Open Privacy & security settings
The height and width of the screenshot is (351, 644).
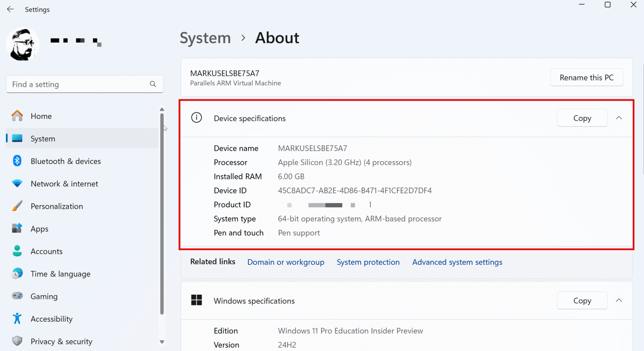tap(61, 341)
